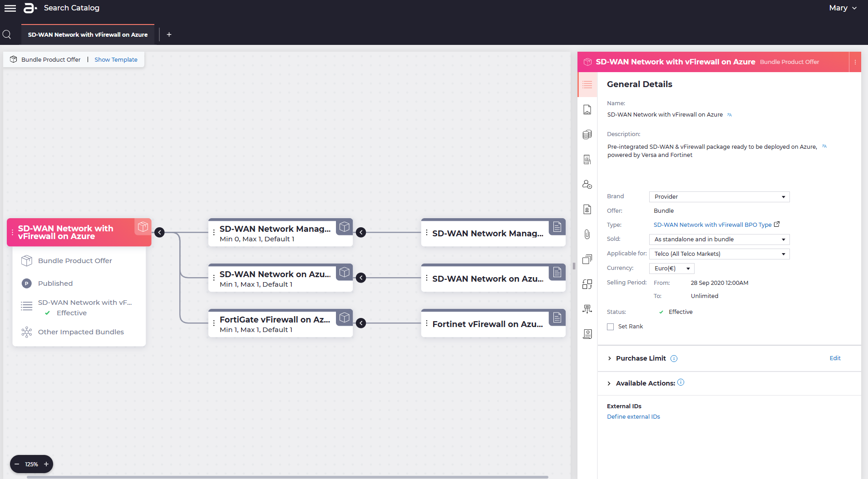Open kebab menu of FortiGate vFirewall offer
Image resolution: width=868 pixels, height=479 pixels.
pyautogui.click(x=214, y=323)
